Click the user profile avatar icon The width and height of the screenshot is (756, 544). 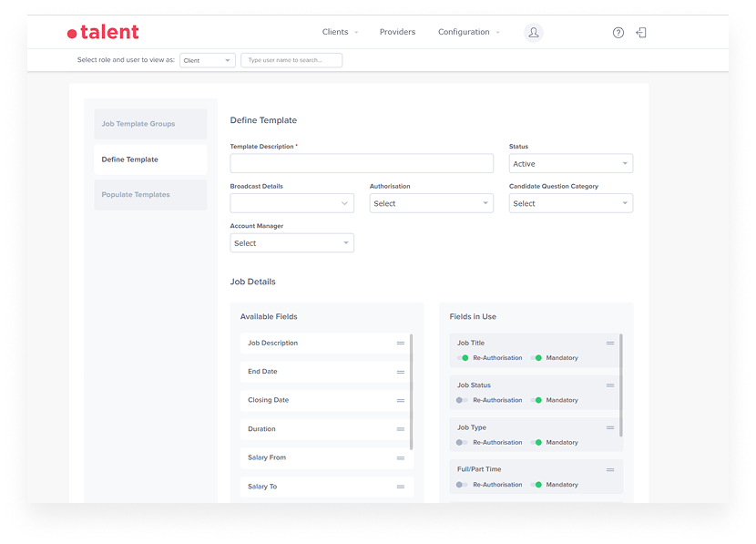pyautogui.click(x=534, y=33)
